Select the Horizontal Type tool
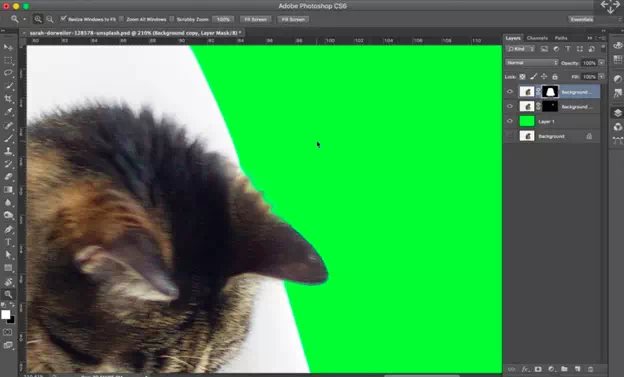624x377 pixels. click(x=8, y=242)
